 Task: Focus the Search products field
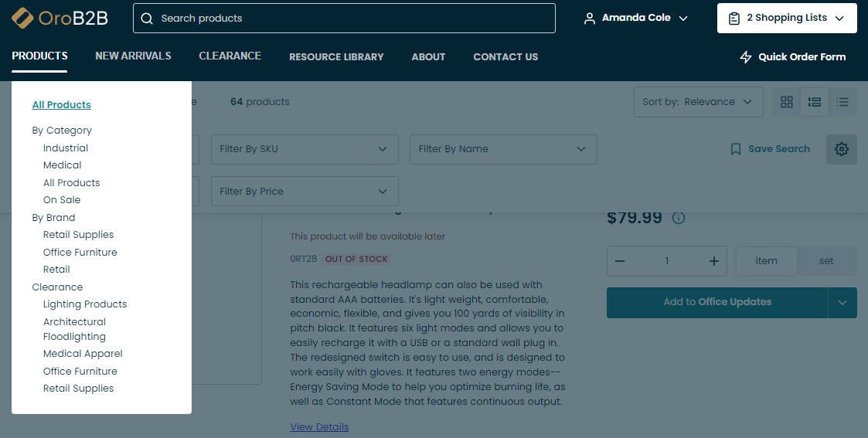(344, 19)
